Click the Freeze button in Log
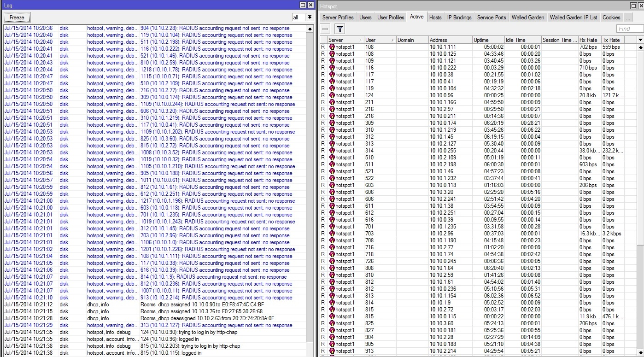Viewport: 644px width, 357px height. coord(17,18)
